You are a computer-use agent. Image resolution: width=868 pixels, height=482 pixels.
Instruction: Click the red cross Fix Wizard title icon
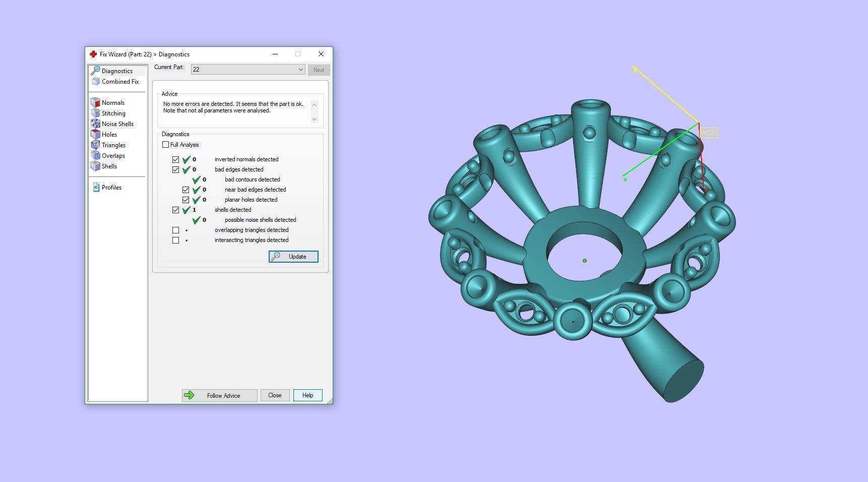[93, 54]
